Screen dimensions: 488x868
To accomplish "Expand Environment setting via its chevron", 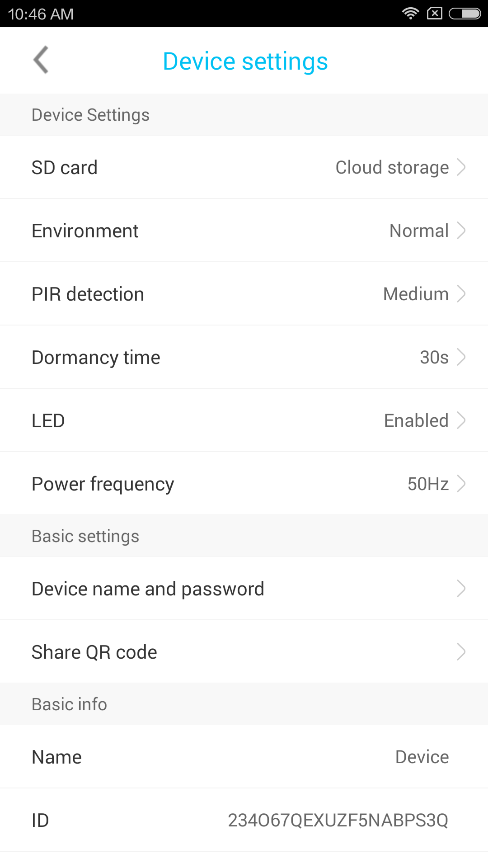I will click(x=461, y=231).
